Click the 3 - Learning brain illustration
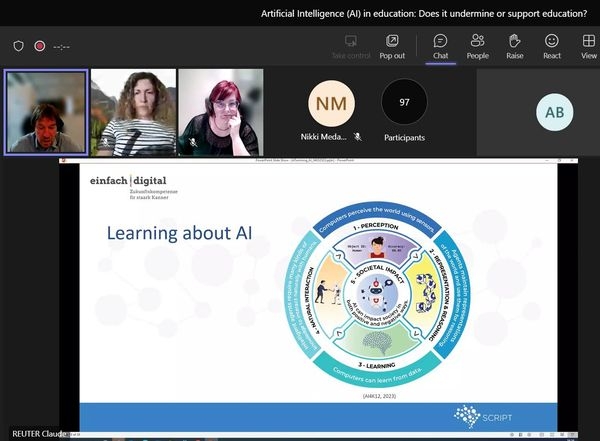This screenshot has height=441, width=600. 377,342
